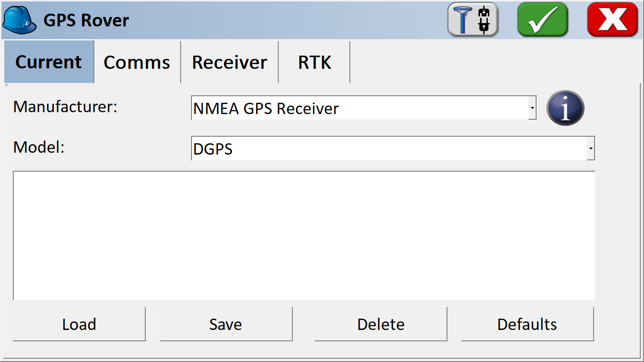
Task: Click the GPS Rover title text
Action: point(86,20)
